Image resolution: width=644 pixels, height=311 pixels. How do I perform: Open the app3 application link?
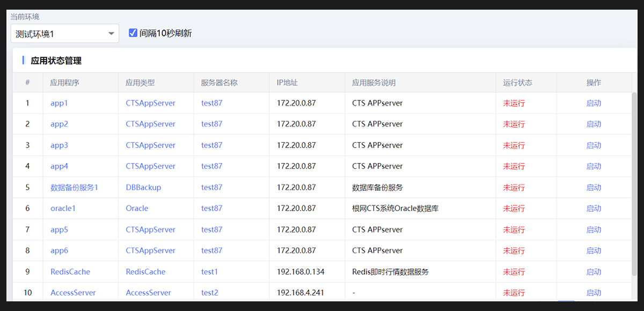pos(59,145)
